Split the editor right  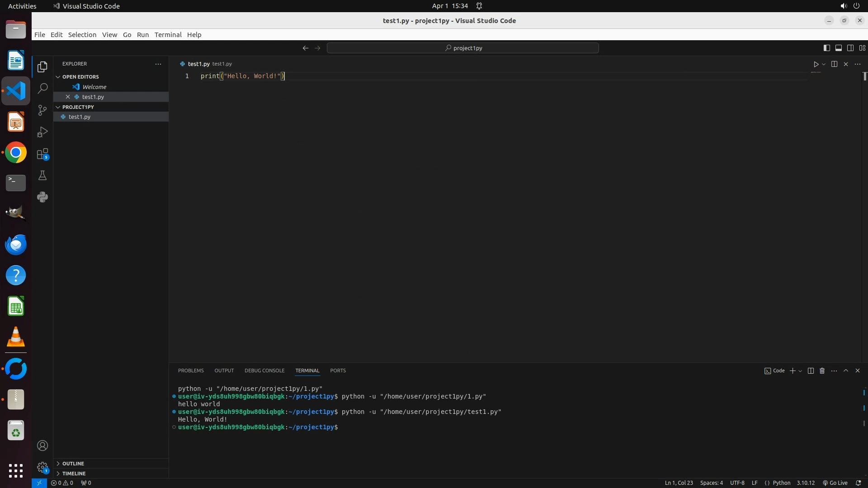[834, 64]
